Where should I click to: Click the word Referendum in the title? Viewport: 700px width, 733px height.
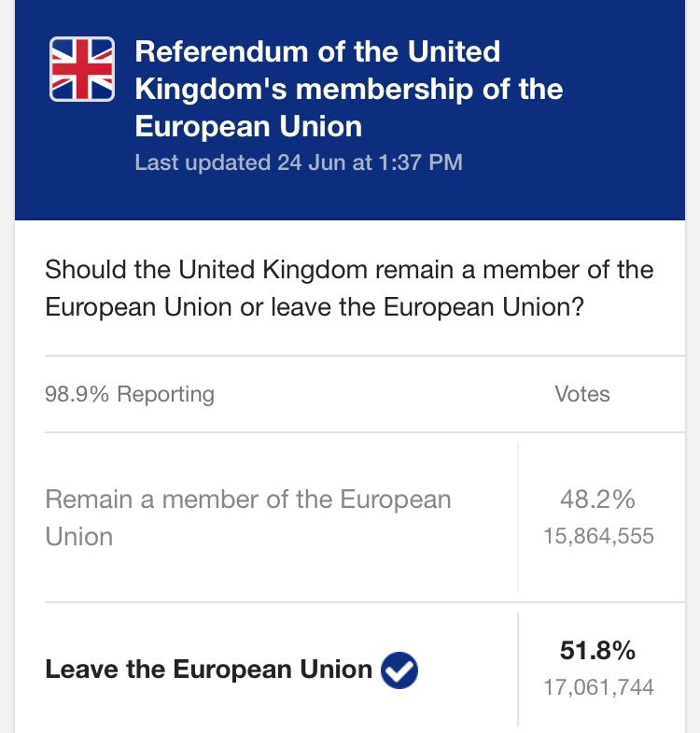[222, 51]
